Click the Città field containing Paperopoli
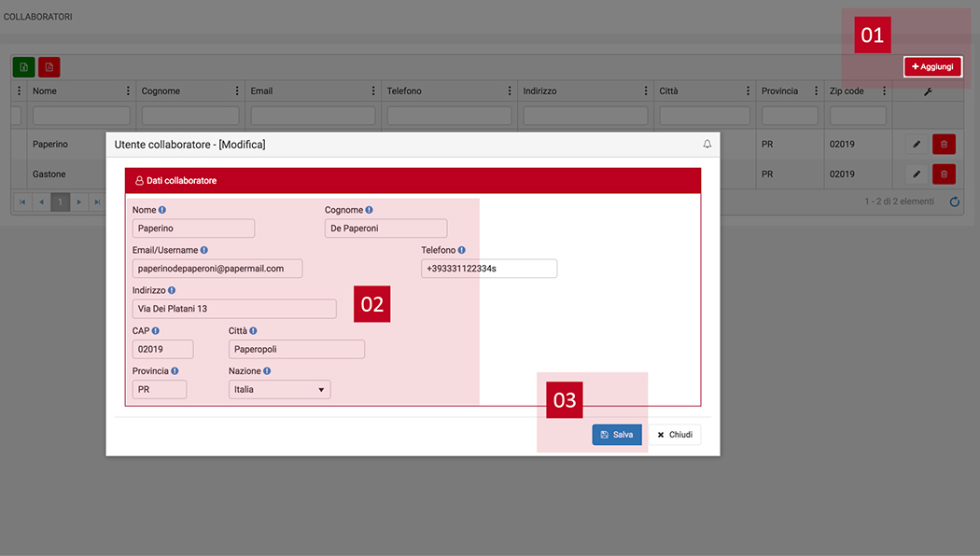The height and width of the screenshot is (556, 980). coord(296,349)
